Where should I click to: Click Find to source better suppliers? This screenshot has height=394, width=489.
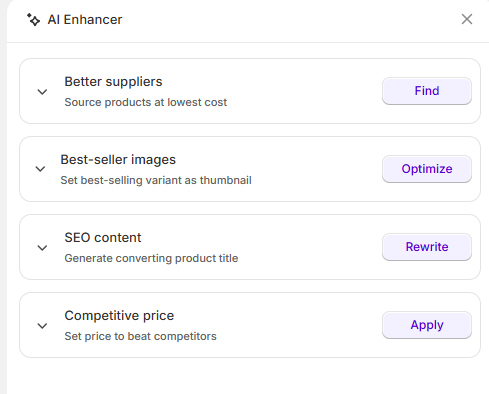(427, 91)
